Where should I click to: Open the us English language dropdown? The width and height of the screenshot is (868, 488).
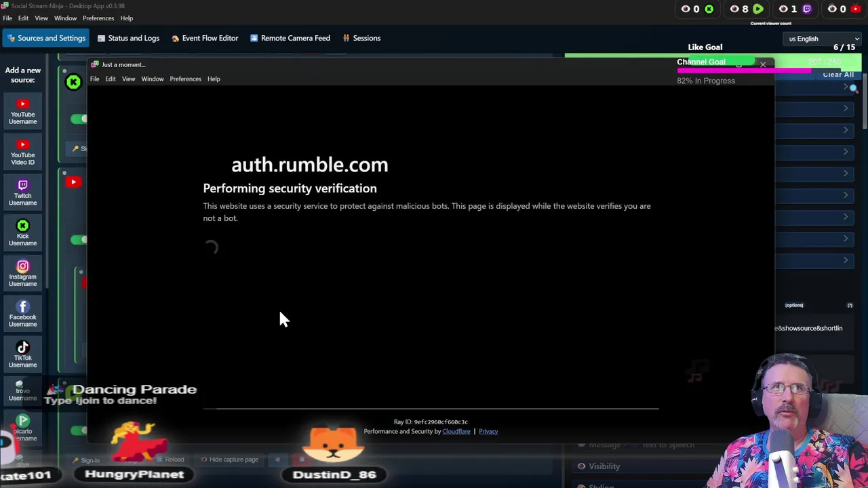pos(823,39)
